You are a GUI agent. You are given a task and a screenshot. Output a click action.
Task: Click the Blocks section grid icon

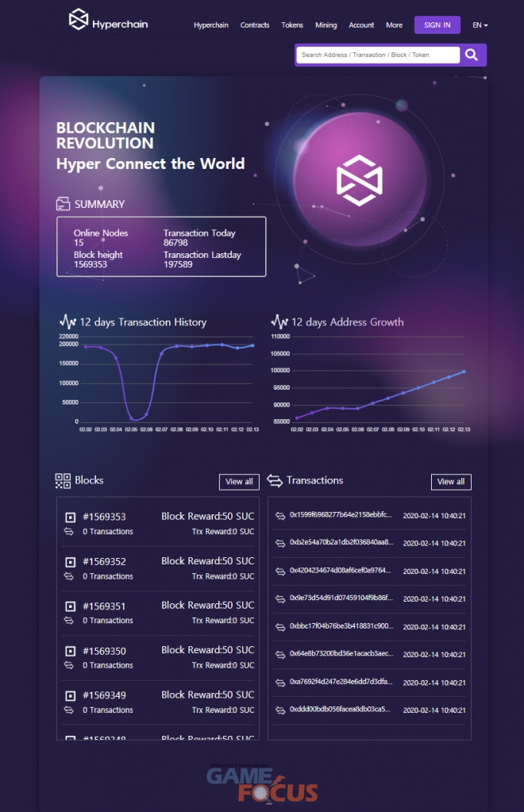[63, 480]
